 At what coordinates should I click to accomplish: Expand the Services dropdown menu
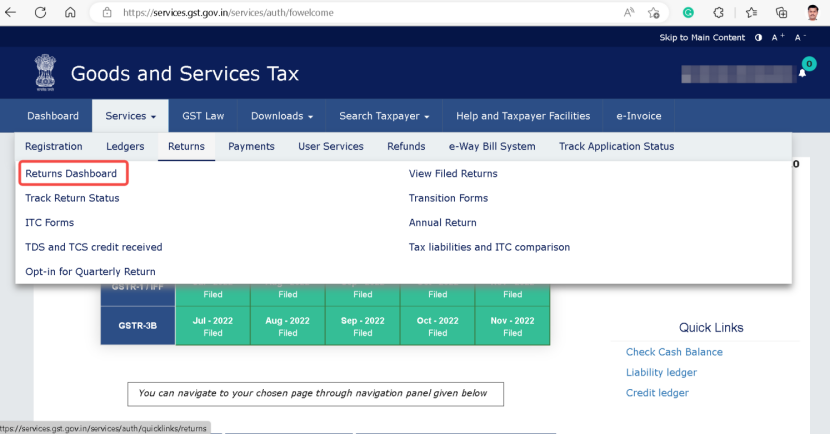130,116
